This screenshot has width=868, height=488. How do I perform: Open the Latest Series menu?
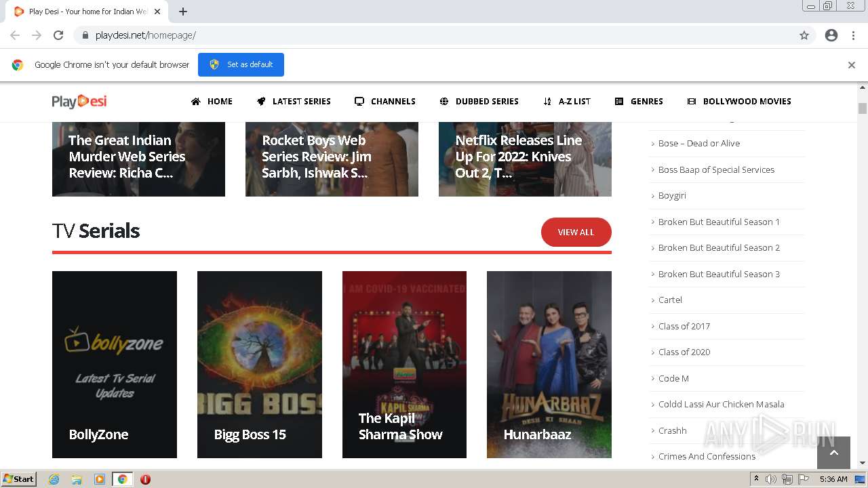(294, 102)
